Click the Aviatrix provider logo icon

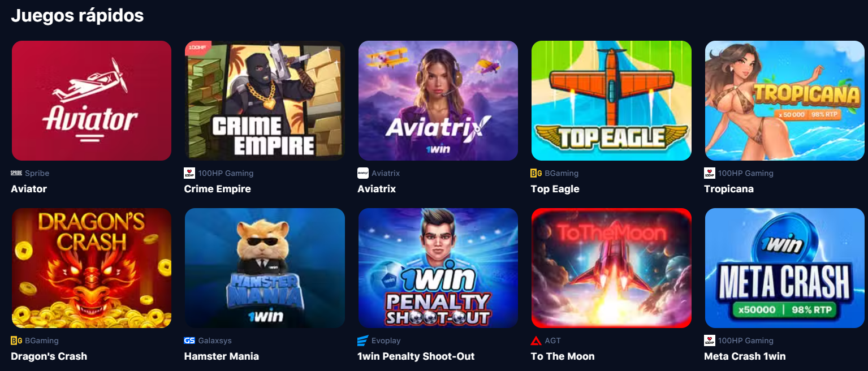coord(363,173)
